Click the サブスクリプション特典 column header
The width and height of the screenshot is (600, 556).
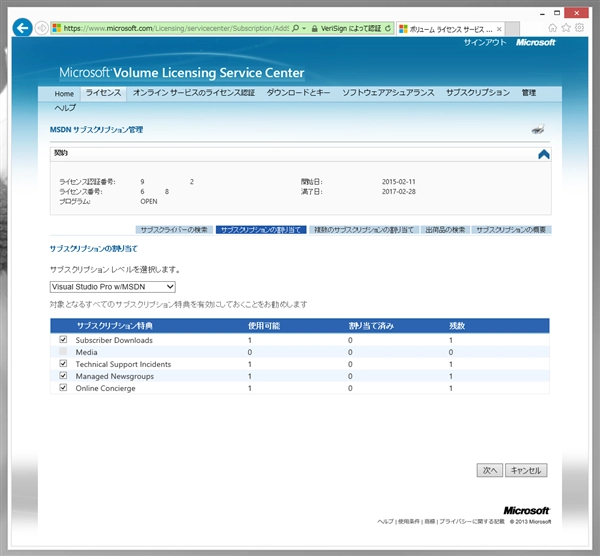(x=114, y=326)
